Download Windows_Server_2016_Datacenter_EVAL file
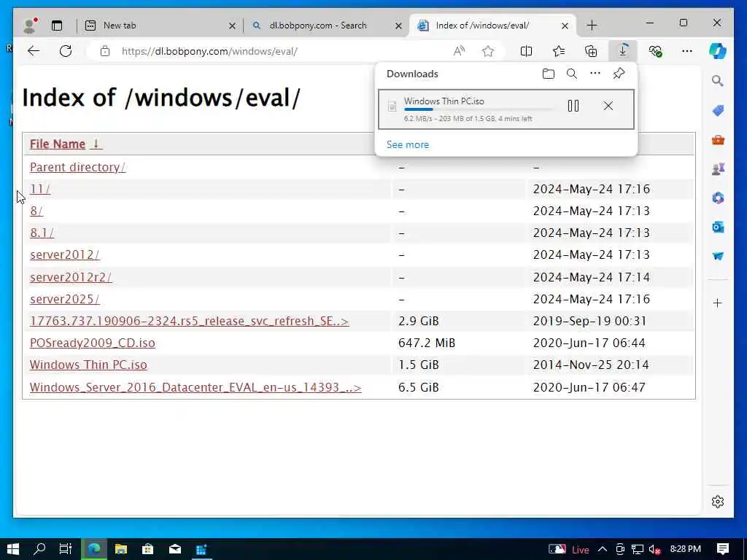The height and width of the screenshot is (560, 747). pos(196,387)
